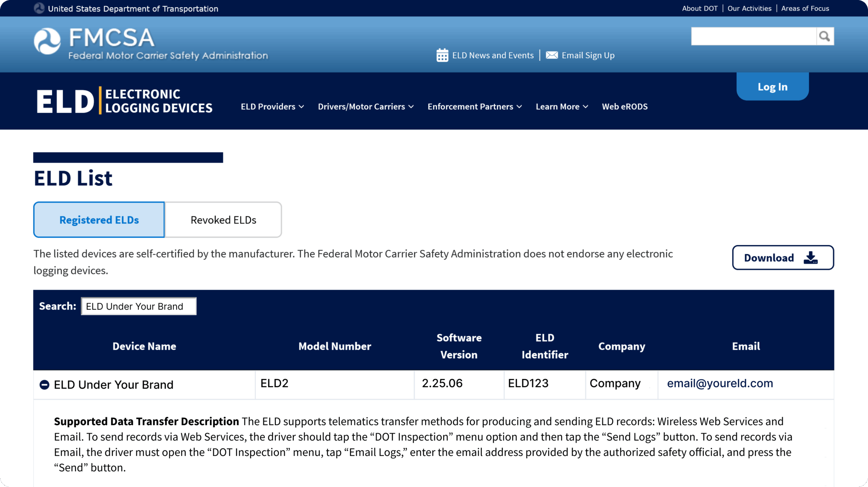Screen dimensions: 868x487
Task: Expand the Enforcement Partners menu
Action: (475, 107)
